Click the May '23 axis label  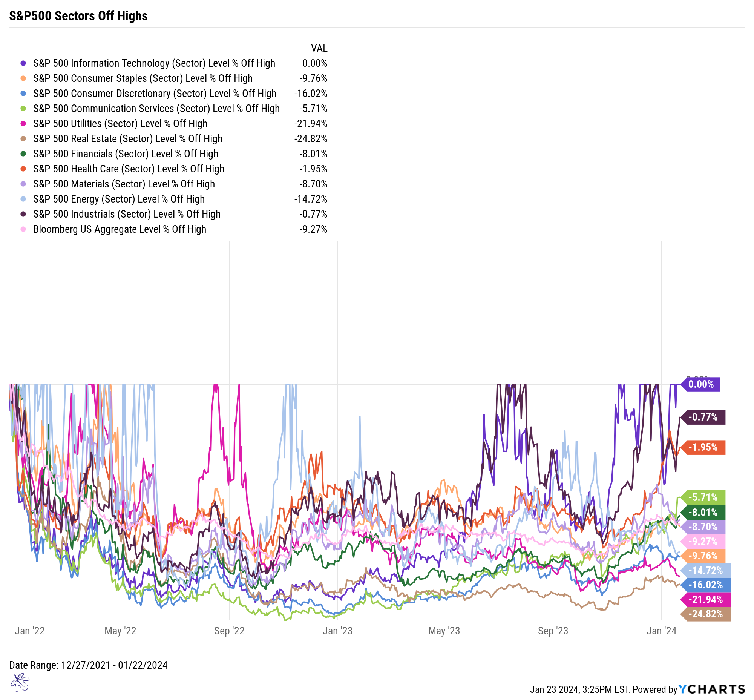click(x=444, y=631)
